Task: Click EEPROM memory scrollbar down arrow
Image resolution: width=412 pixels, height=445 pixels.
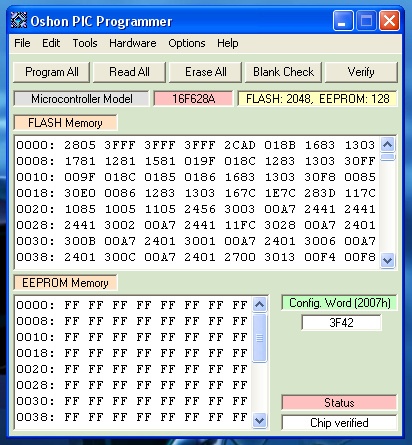Action: tap(259, 420)
